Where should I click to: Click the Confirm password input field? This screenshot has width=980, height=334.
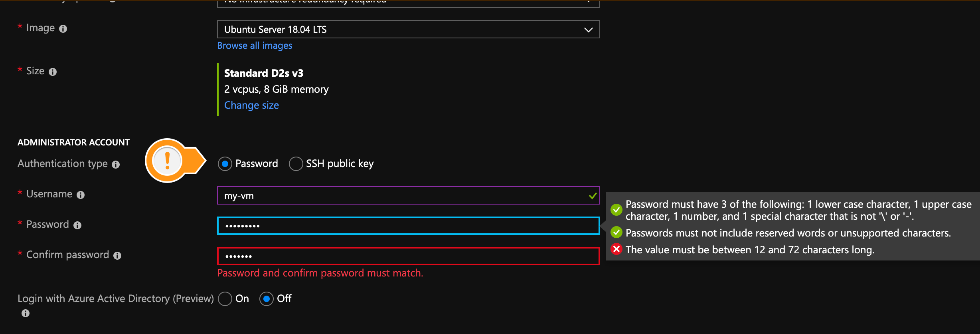point(408,256)
